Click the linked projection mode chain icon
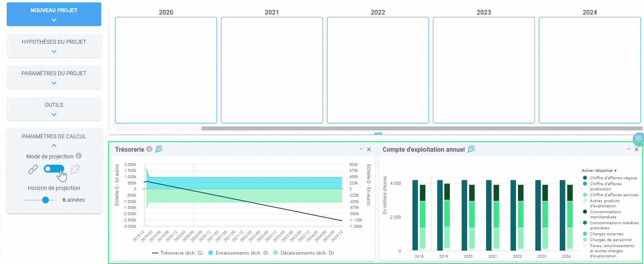644x264 pixels. click(33, 169)
